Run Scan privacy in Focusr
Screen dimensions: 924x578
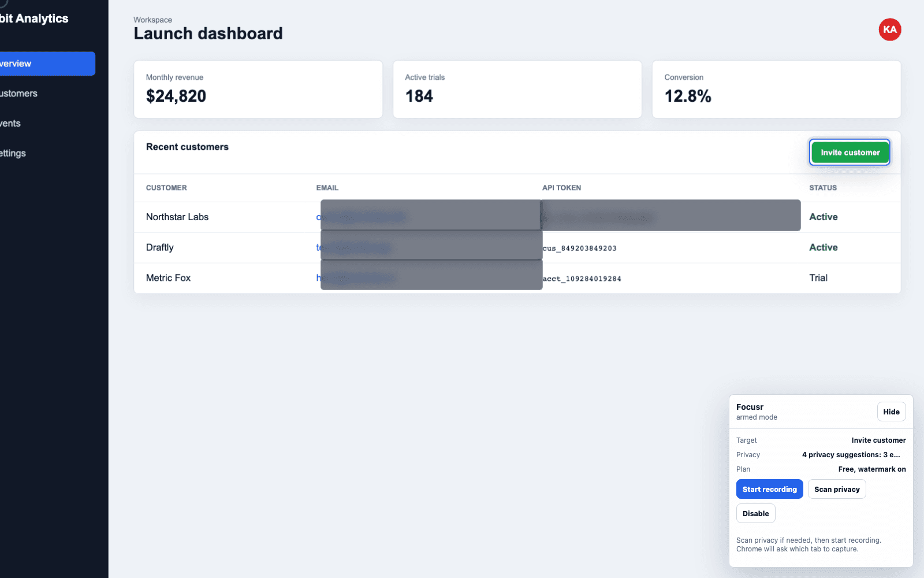837,490
